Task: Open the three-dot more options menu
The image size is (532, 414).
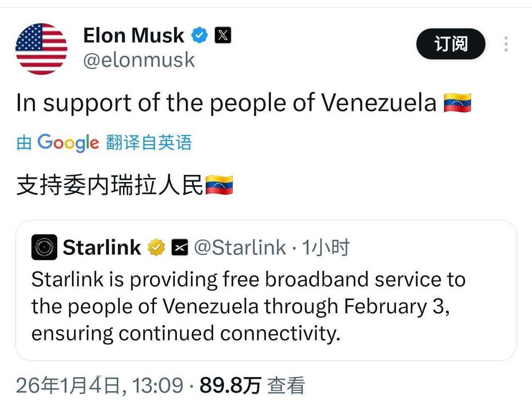Action: coord(505,44)
